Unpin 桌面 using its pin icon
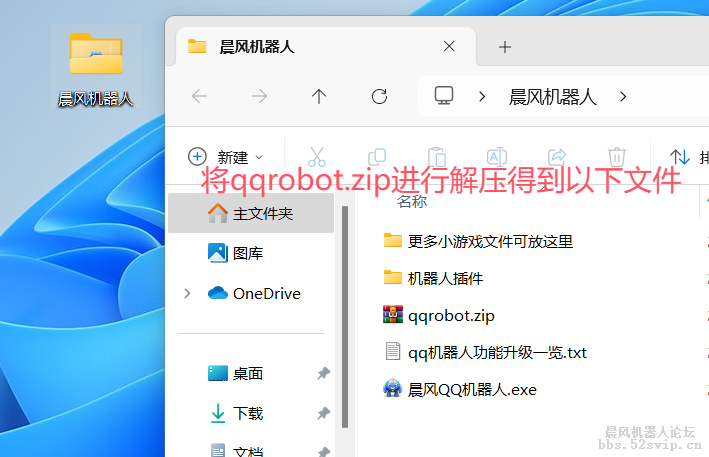 point(323,373)
